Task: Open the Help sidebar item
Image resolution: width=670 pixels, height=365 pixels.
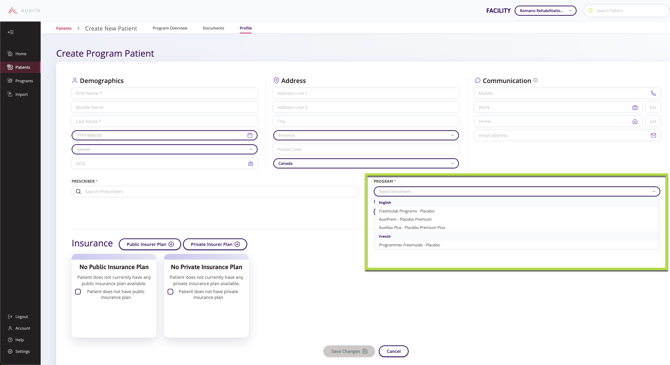Action: [16, 340]
